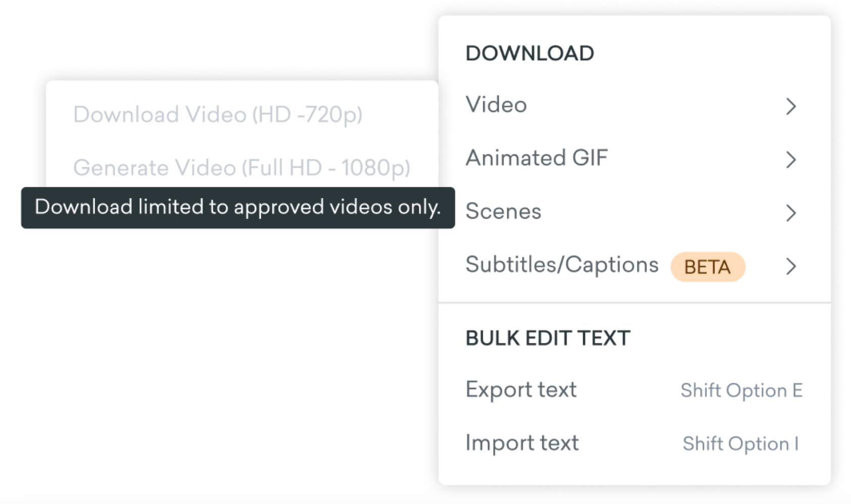Click the Shift Option E shortcut label
Screen dimensions: 851x504
(x=742, y=390)
